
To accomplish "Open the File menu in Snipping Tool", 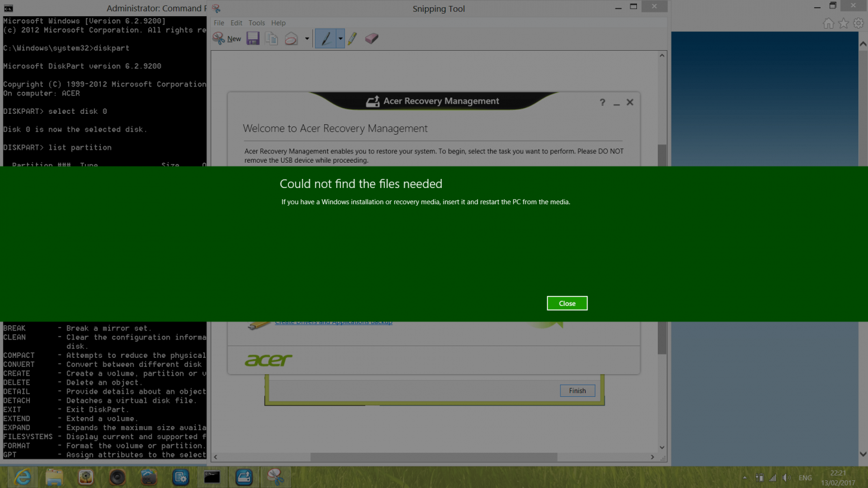I will (x=219, y=23).
